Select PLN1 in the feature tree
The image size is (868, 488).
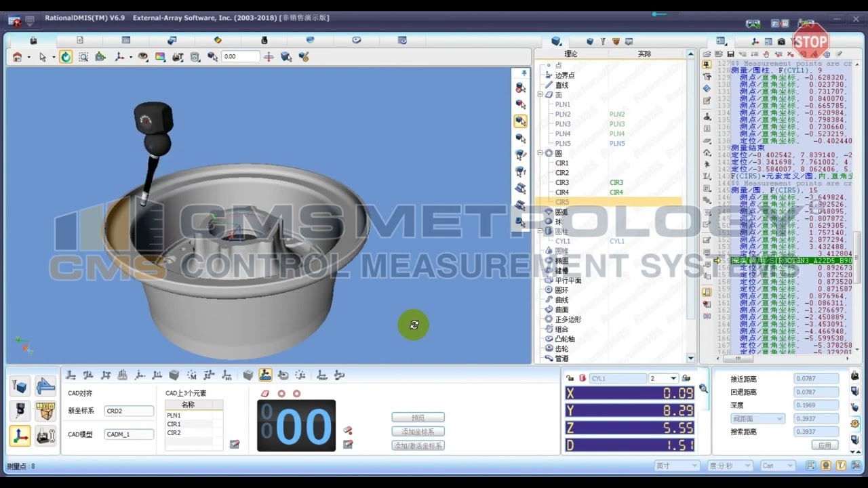[563, 104]
